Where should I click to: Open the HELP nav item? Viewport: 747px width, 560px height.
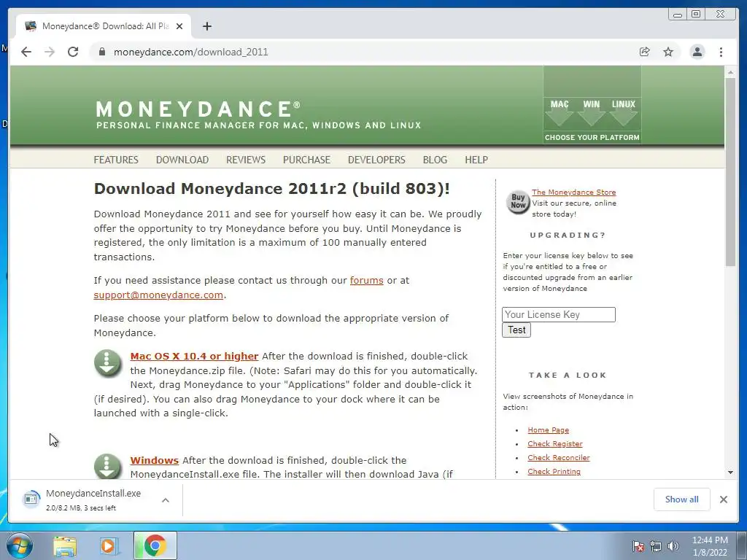point(476,160)
